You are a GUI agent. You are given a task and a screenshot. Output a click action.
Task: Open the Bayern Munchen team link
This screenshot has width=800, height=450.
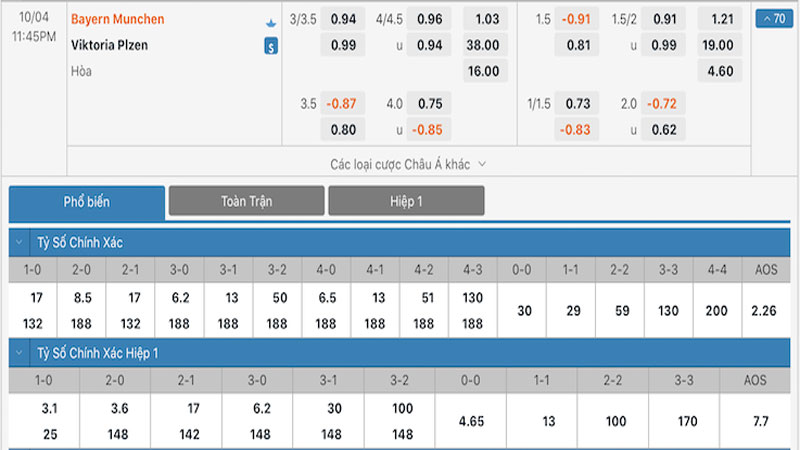click(118, 19)
